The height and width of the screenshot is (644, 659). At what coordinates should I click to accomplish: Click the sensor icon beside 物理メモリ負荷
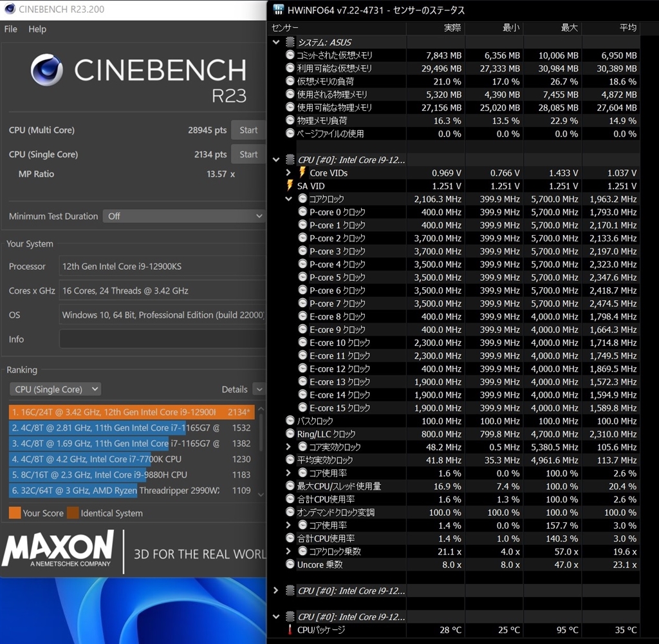290,120
